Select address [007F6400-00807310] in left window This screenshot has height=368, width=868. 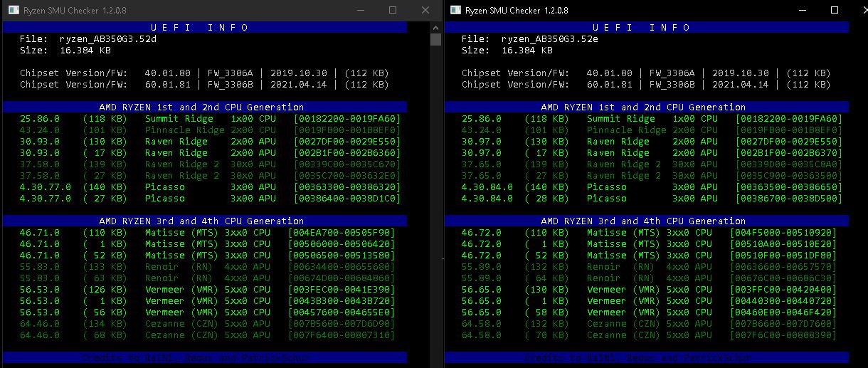tap(342, 335)
